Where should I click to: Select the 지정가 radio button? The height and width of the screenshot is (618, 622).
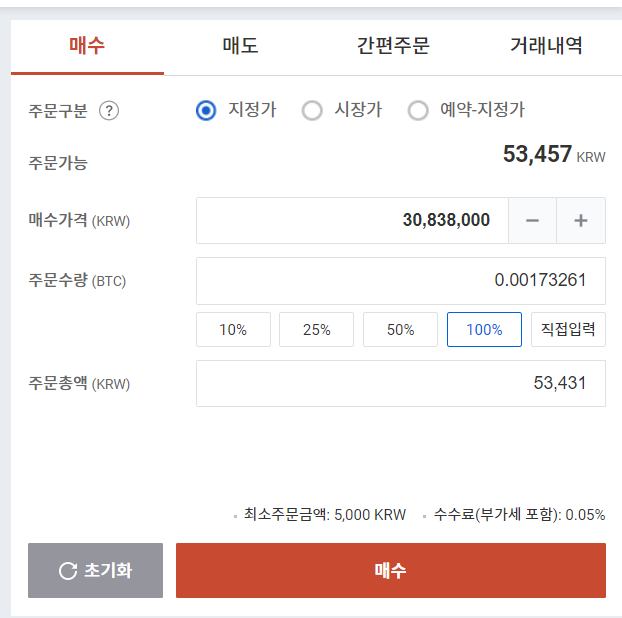point(206,110)
